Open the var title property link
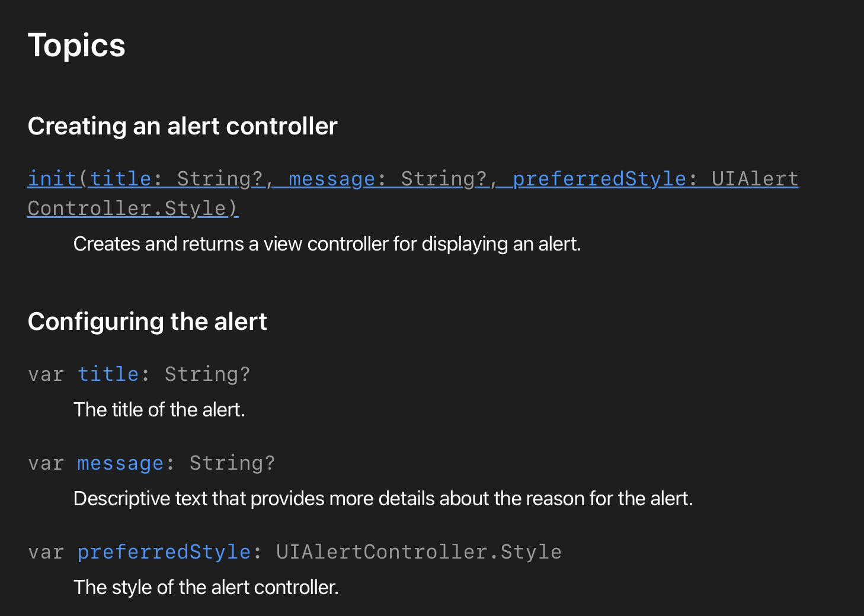This screenshot has width=864, height=616. click(x=108, y=374)
